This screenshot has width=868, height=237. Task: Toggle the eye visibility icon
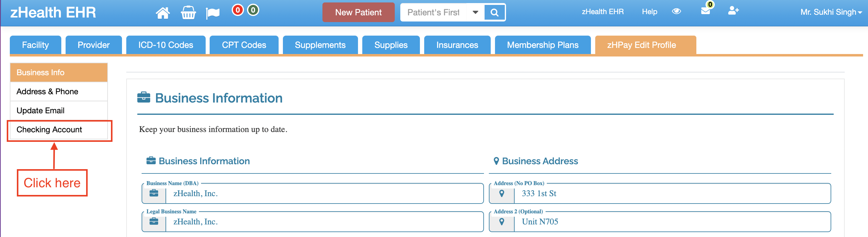pos(676,11)
